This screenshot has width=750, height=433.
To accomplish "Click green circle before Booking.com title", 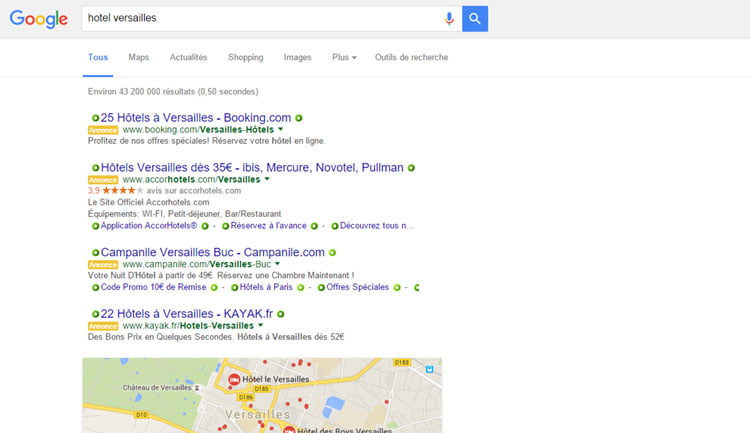I will [95, 118].
